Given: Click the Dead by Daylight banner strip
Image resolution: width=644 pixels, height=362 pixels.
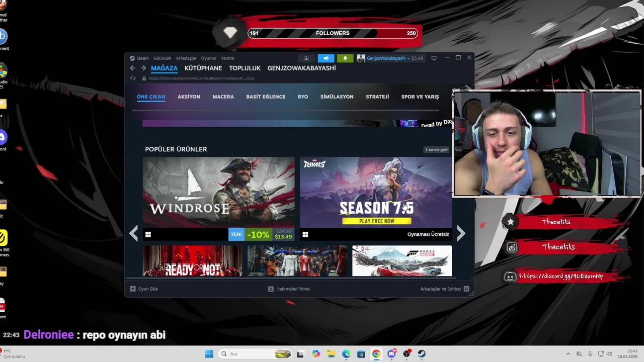Looking at the screenshot, I should [x=297, y=123].
